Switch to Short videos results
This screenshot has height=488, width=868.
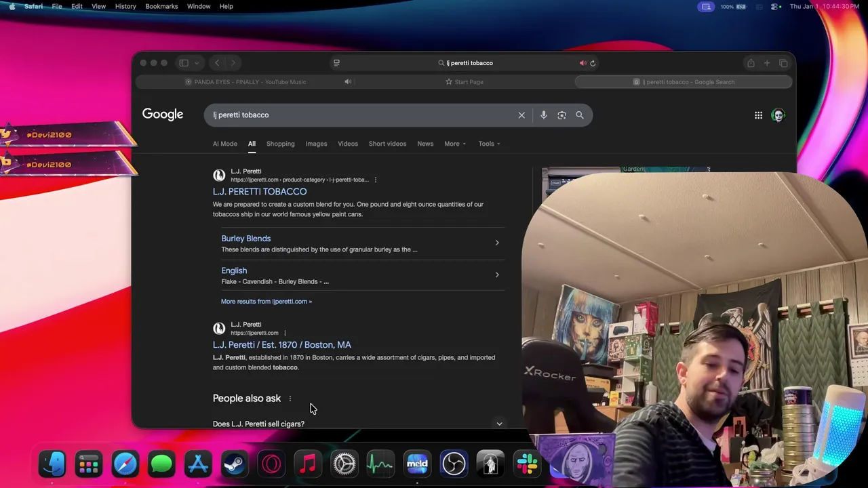(387, 144)
